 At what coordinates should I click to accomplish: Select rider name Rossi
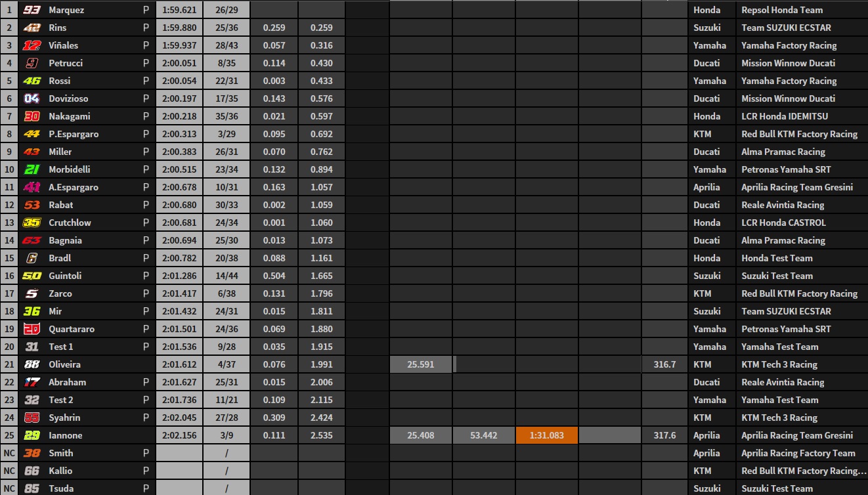[x=60, y=81]
